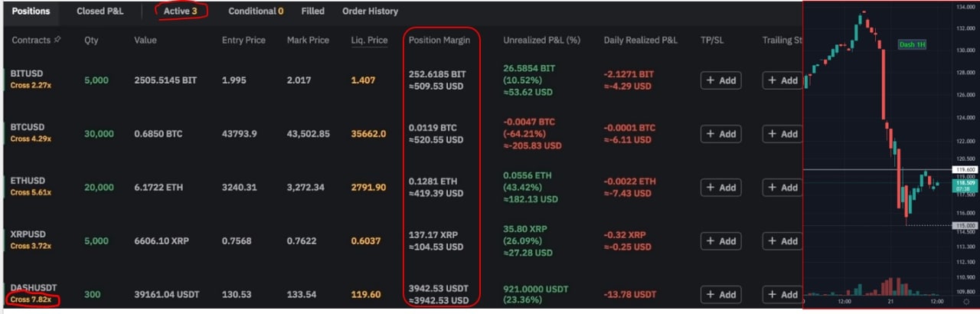
Task: Add TP/SL for the XRPUSD position
Action: pos(720,241)
